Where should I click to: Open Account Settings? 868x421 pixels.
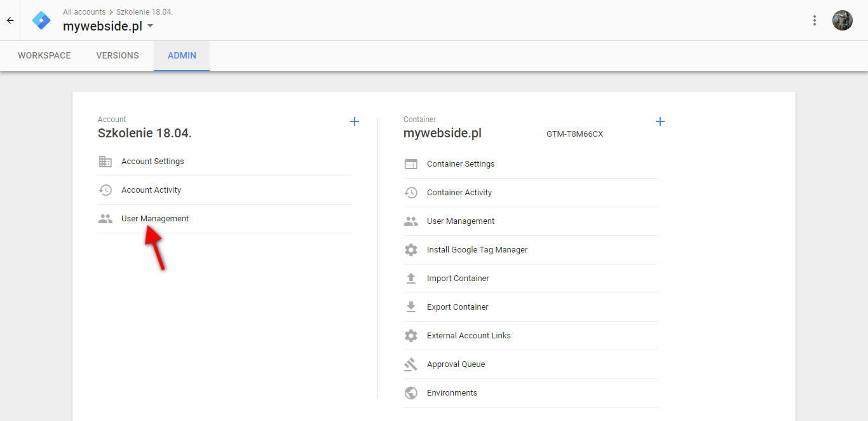click(225, 162)
